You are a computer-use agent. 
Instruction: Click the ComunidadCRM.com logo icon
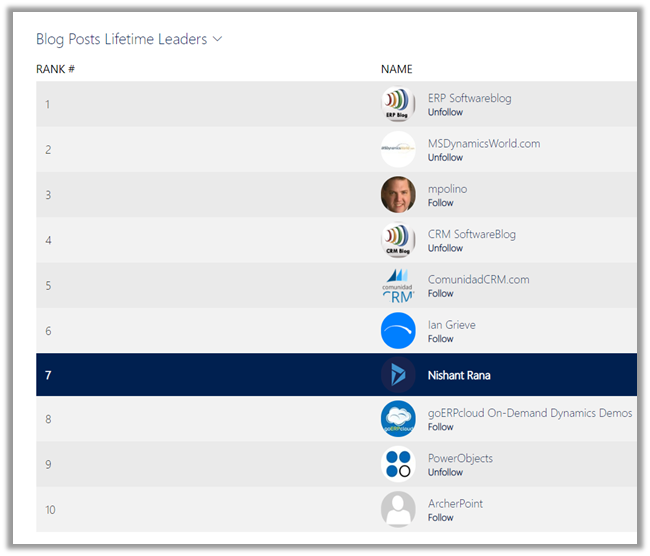pyautogui.click(x=398, y=285)
